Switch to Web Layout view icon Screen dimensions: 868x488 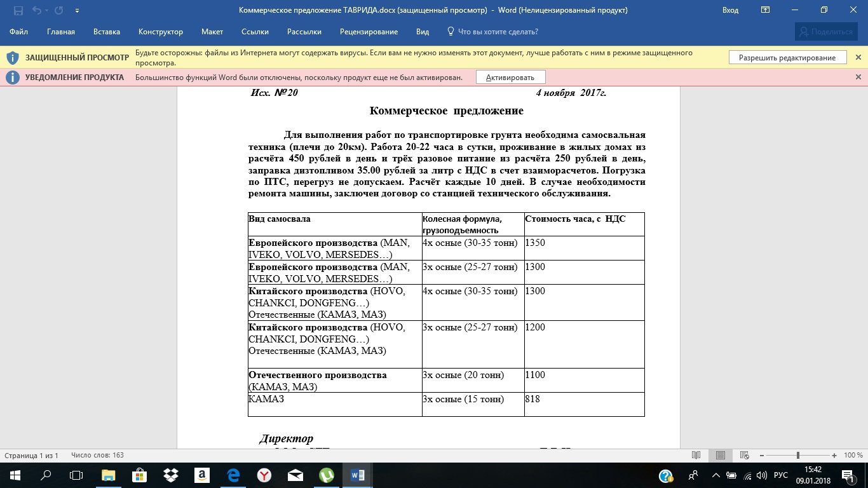(x=745, y=456)
